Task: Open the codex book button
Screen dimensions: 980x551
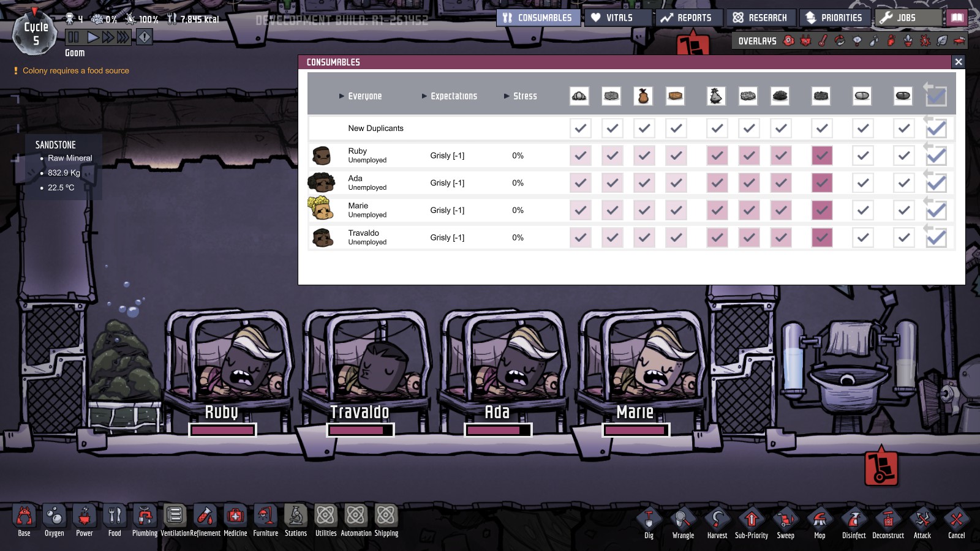Action: [957, 18]
